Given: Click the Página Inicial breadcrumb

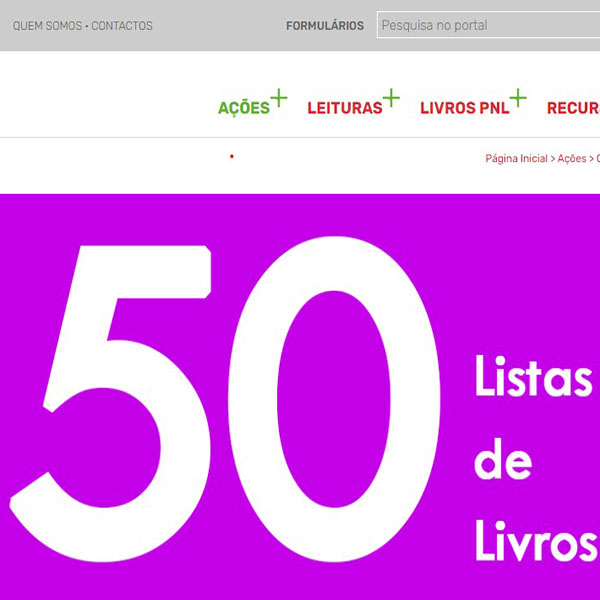Looking at the screenshot, I should pyautogui.click(x=516, y=159).
